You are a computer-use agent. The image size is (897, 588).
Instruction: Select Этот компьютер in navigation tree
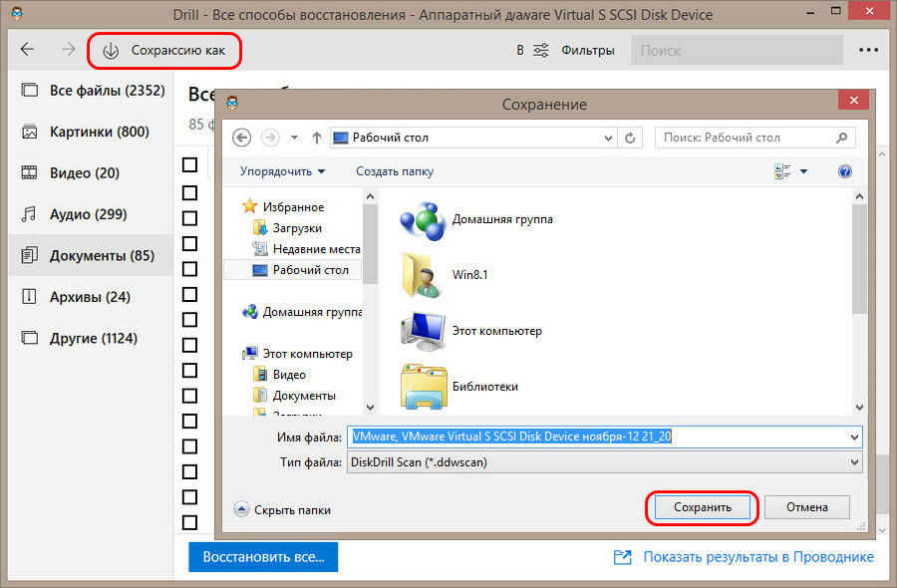point(297,354)
